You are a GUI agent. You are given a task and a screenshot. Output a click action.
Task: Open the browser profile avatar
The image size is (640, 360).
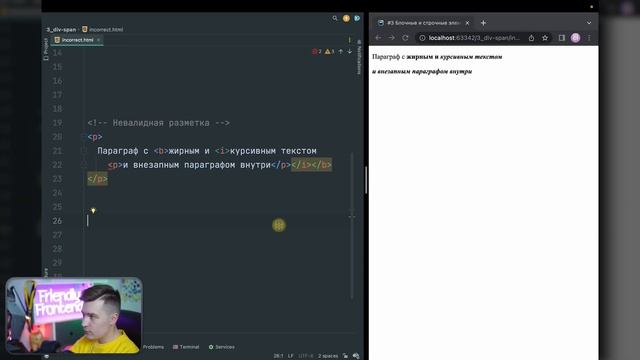[576, 38]
